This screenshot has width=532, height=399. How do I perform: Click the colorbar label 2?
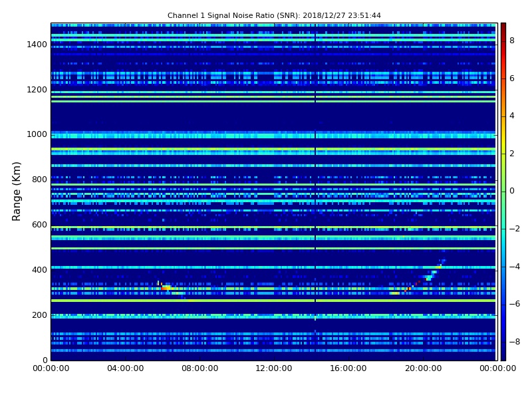pos(512,154)
